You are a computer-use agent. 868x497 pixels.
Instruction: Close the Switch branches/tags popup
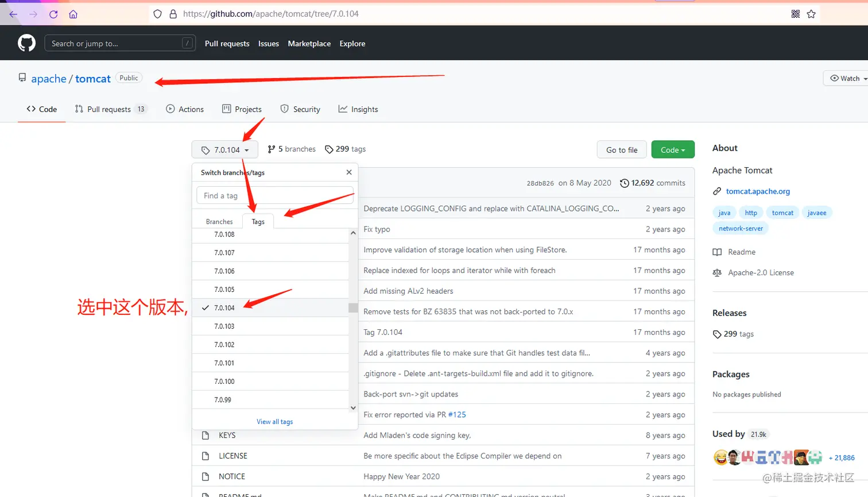pos(349,172)
